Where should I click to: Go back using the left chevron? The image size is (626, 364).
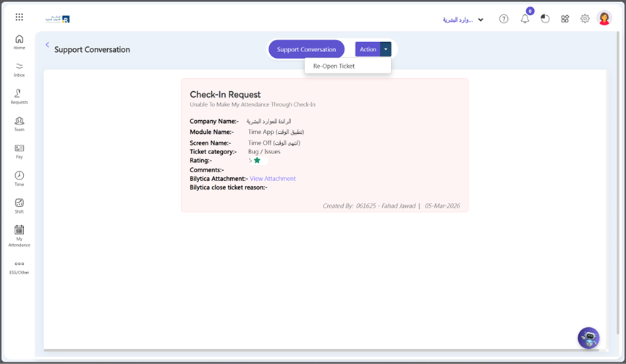48,45
